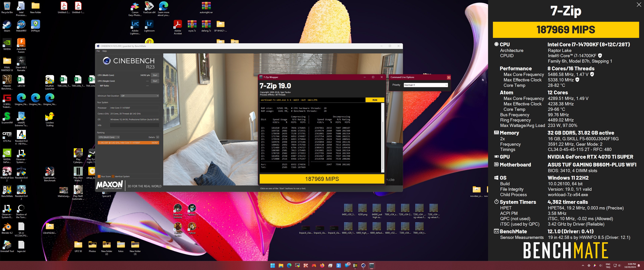Viewport: 644px width, 270px height.
Task: Open BenchMate from the taskbar
Action: coord(355,265)
